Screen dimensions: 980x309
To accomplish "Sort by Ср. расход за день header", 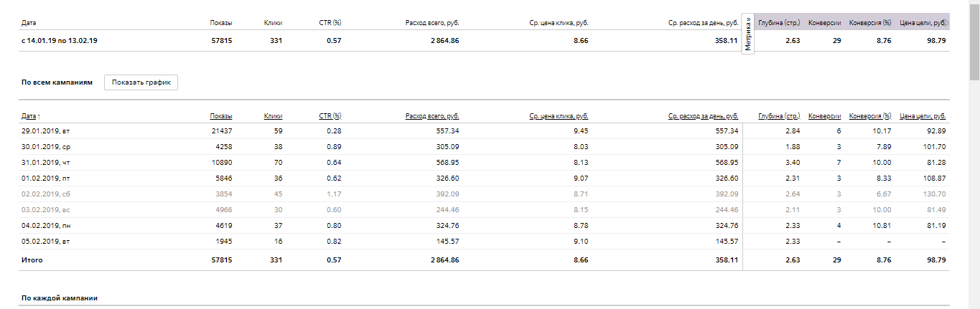I will [x=703, y=116].
